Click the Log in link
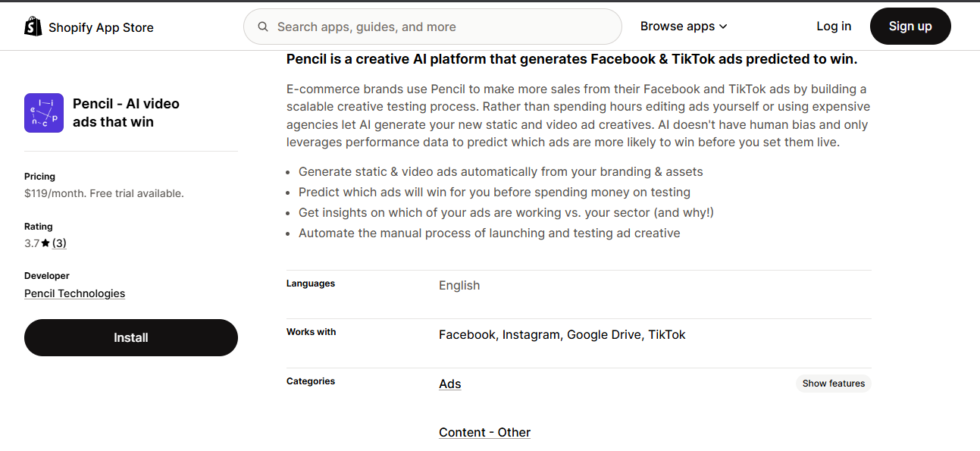980x451 pixels. 834,27
